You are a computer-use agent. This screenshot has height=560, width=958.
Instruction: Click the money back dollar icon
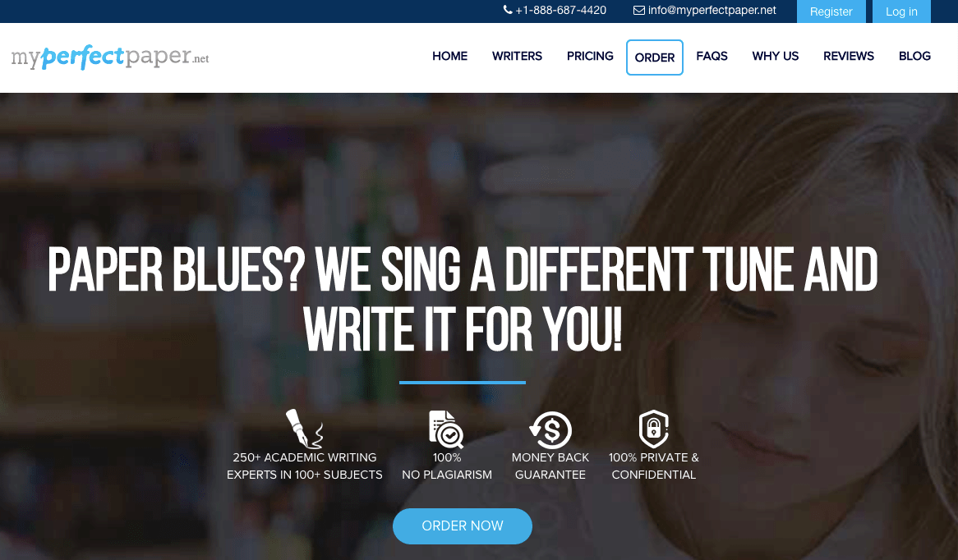[550, 429]
